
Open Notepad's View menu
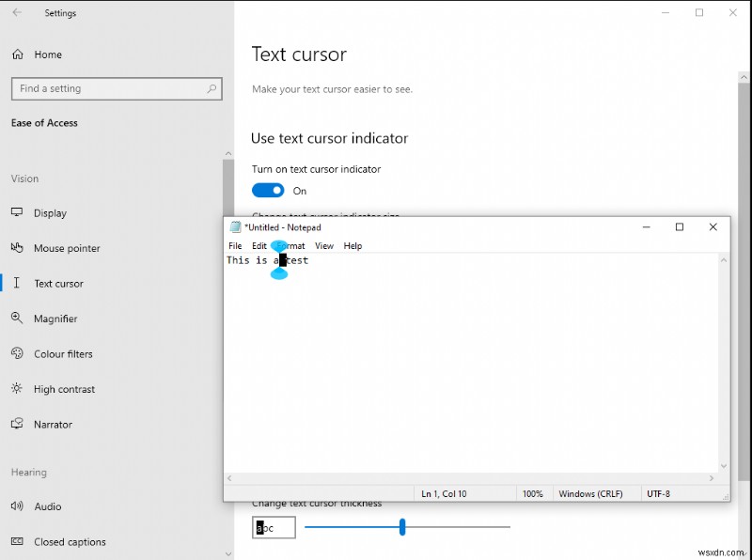point(324,245)
